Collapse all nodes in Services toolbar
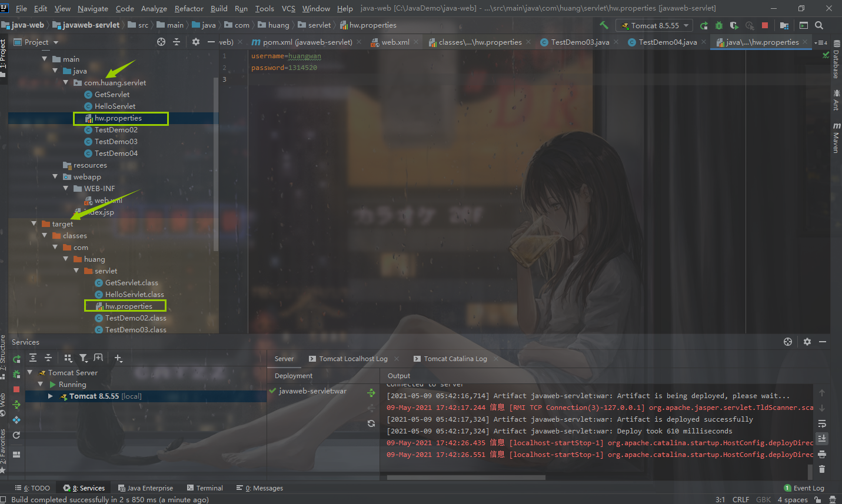Screen dimensions: 842x504 click(x=48, y=358)
